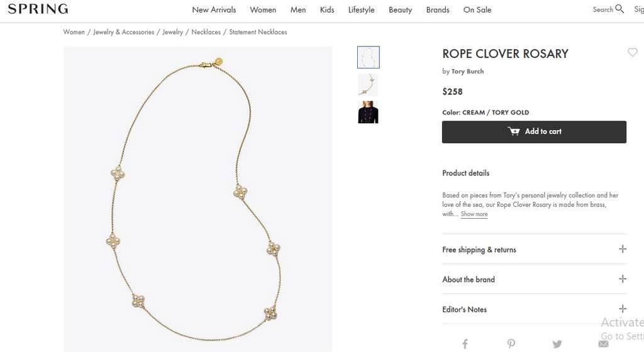Click the search magnifier icon
The width and height of the screenshot is (644, 357).
coord(619,9)
